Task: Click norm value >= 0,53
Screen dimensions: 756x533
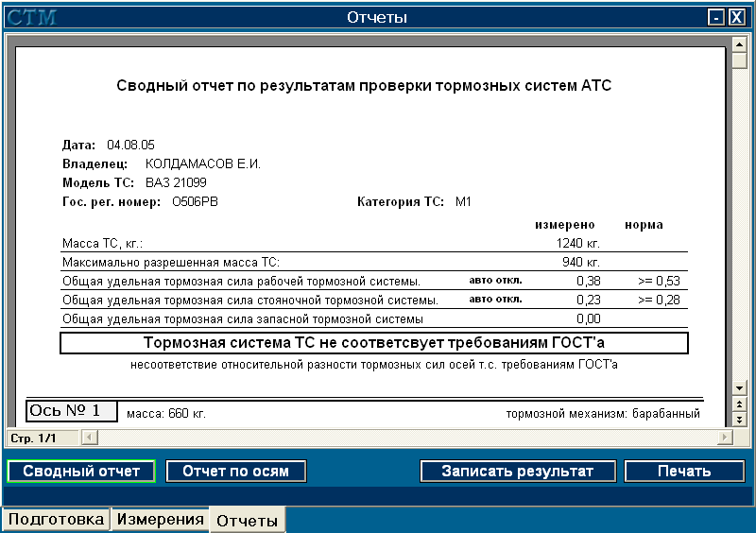Action: click(659, 281)
